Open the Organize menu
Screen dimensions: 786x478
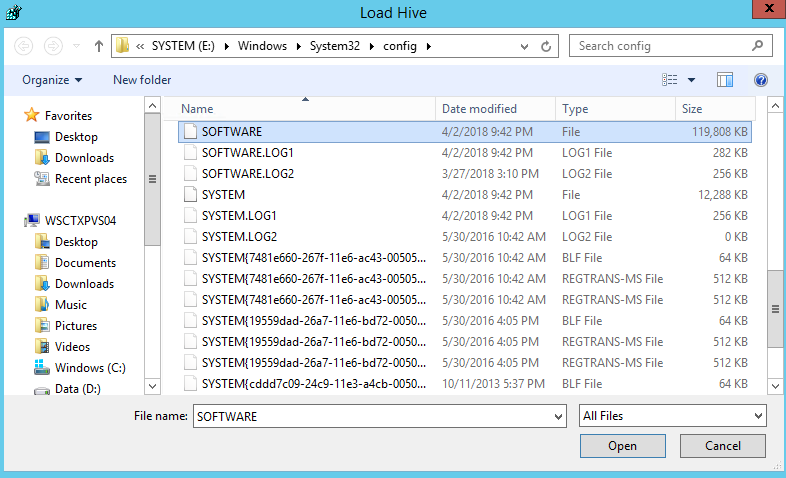(52, 80)
